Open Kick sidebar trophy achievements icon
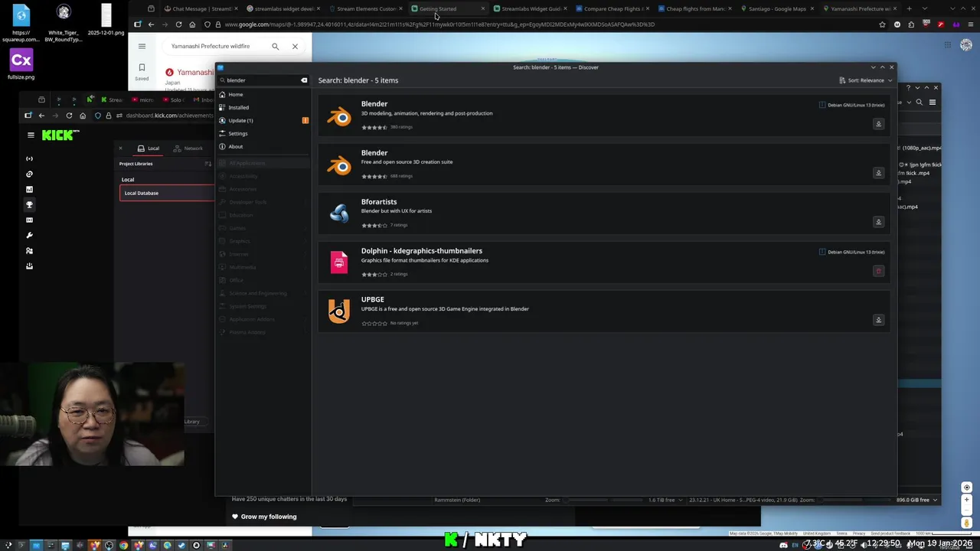Screen dimensions: 980x551 point(29,204)
